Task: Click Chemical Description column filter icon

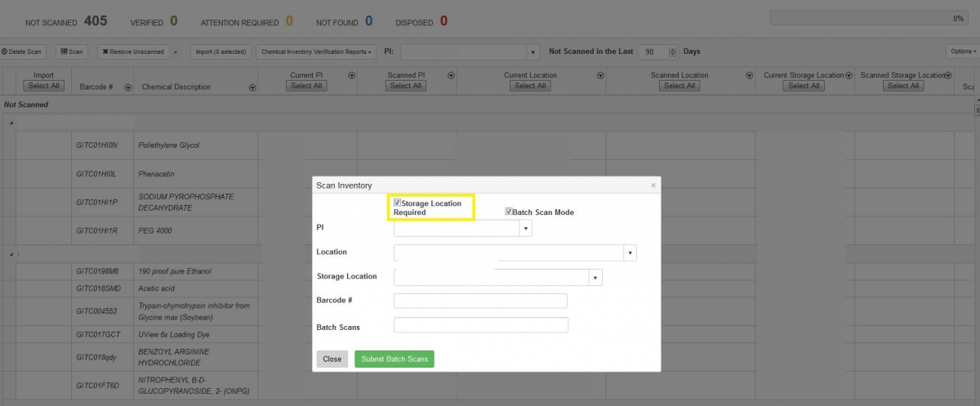Action: pos(249,87)
